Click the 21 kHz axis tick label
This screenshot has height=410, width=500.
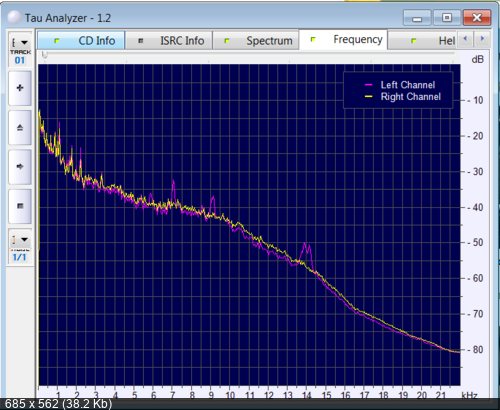(441, 395)
